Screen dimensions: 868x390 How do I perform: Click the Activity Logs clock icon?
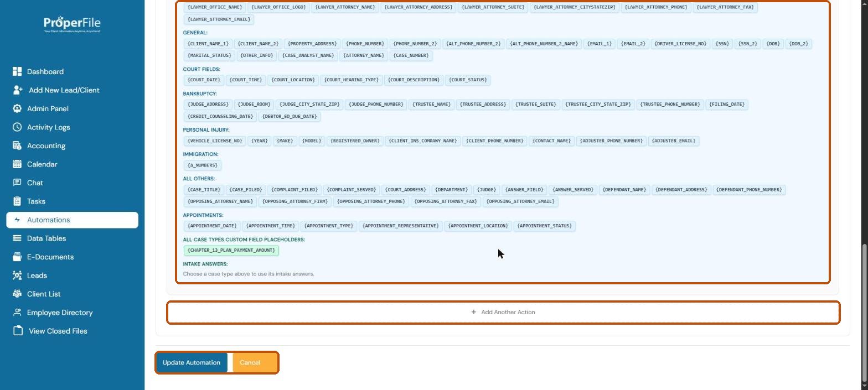pyautogui.click(x=17, y=127)
